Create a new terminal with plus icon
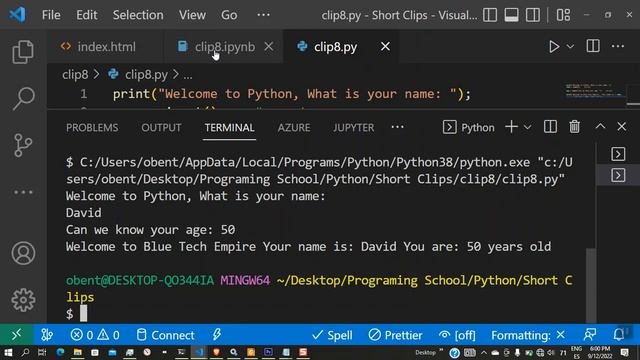This screenshot has width=640, height=360. point(511,127)
